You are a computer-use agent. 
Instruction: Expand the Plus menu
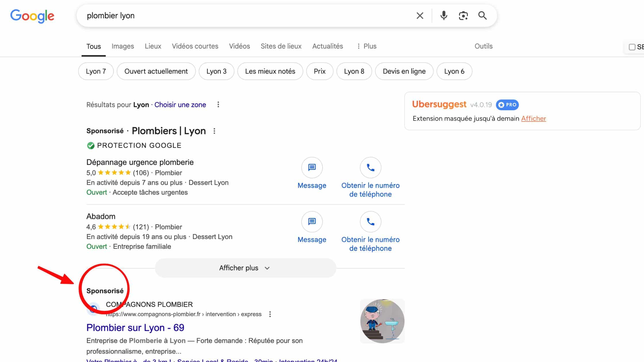[x=367, y=46]
